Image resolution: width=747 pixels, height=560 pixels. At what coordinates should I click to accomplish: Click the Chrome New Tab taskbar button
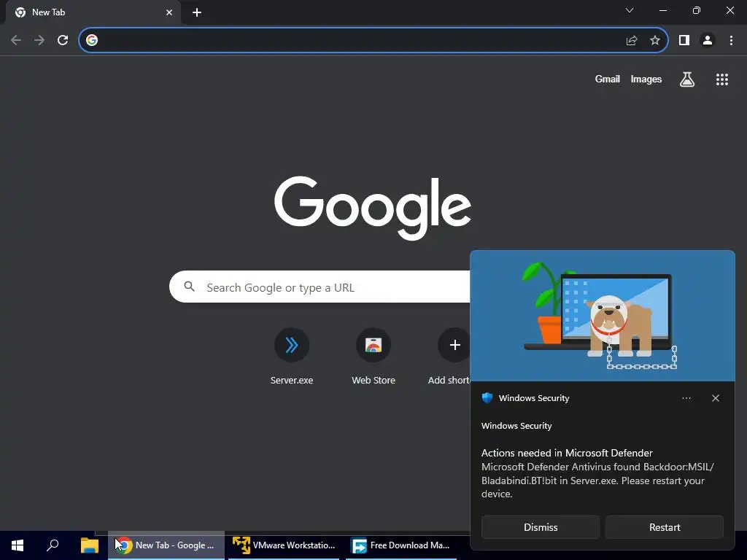pos(166,545)
